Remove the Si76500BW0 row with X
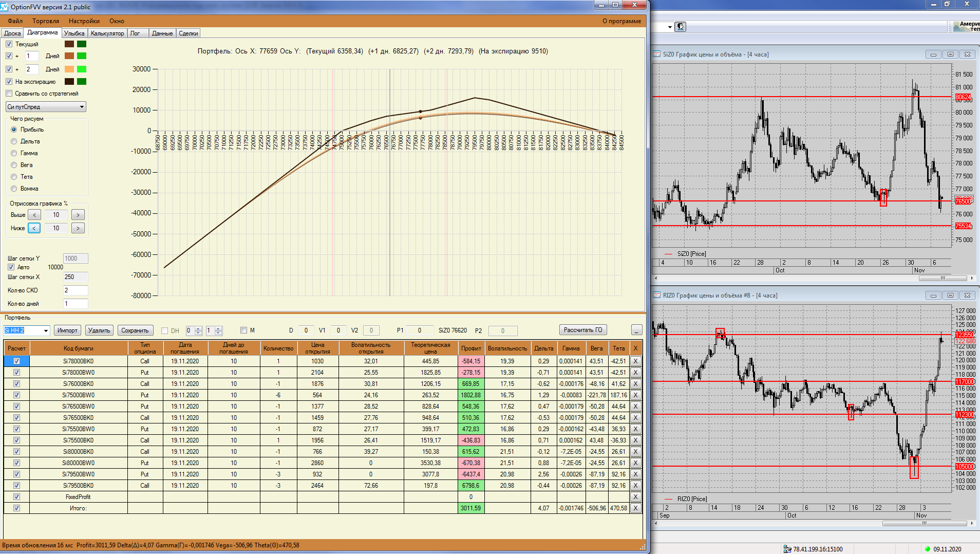This screenshot has height=554, width=980. (x=635, y=407)
